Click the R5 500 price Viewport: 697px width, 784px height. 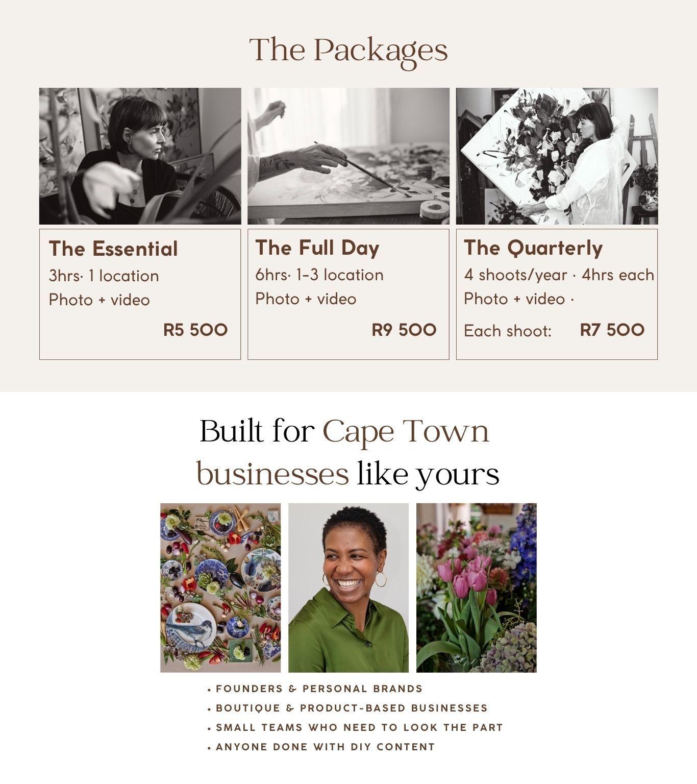(x=195, y=330)
